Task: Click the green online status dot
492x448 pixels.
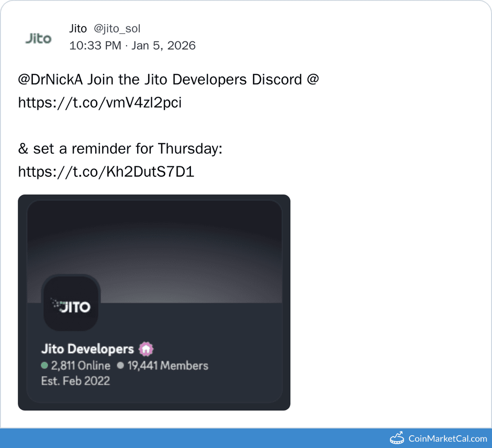Action: click(x=44, y=366)
